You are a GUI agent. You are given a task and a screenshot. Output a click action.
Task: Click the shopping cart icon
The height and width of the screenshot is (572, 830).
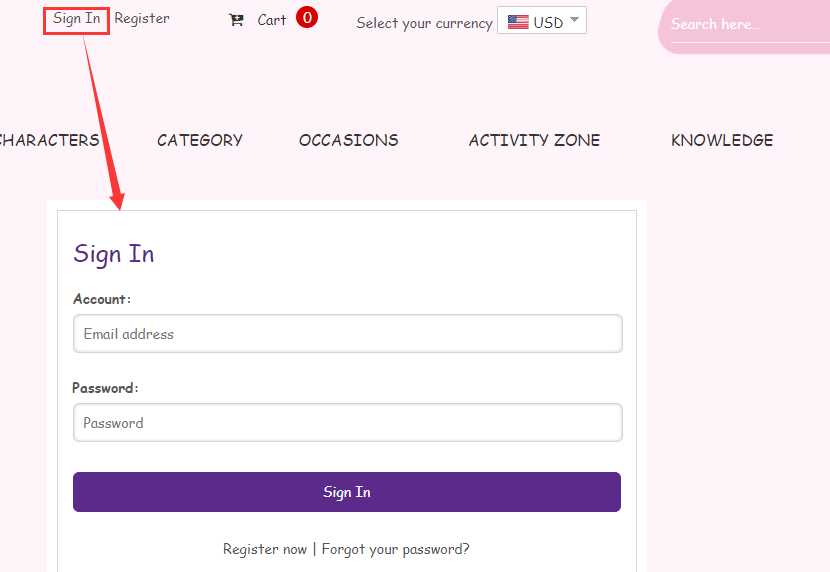236,20
